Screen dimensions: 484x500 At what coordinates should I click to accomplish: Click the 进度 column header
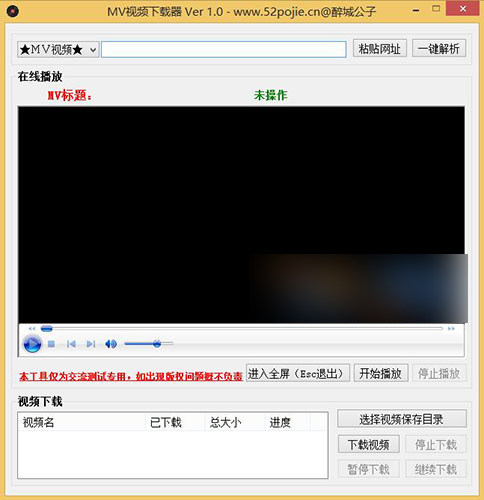point(287,422)
